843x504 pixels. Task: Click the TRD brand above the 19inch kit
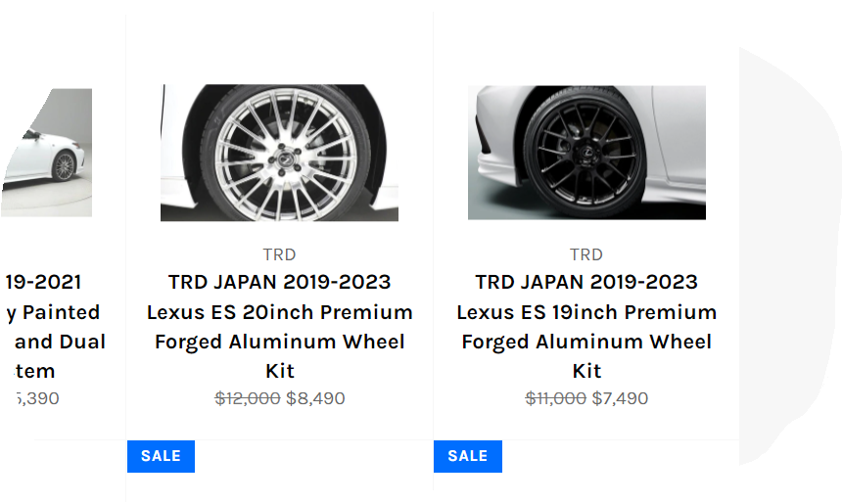pos(586,254)
